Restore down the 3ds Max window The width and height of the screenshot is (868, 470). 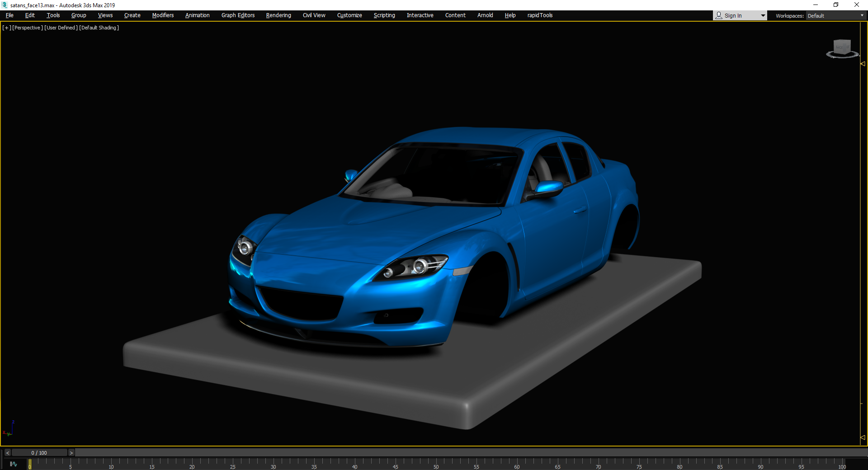click(x=836, y=5)
